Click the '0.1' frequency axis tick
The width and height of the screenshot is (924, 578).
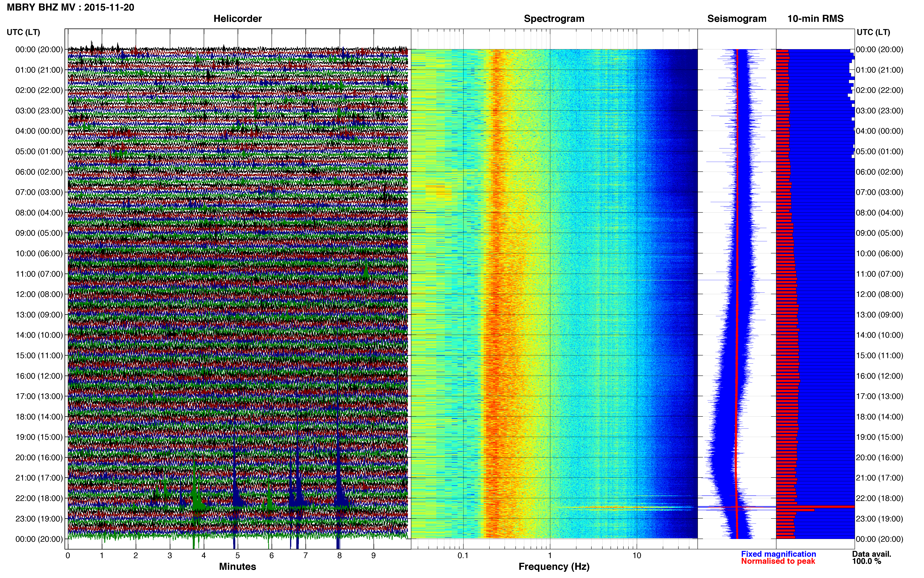coord(463,556)
